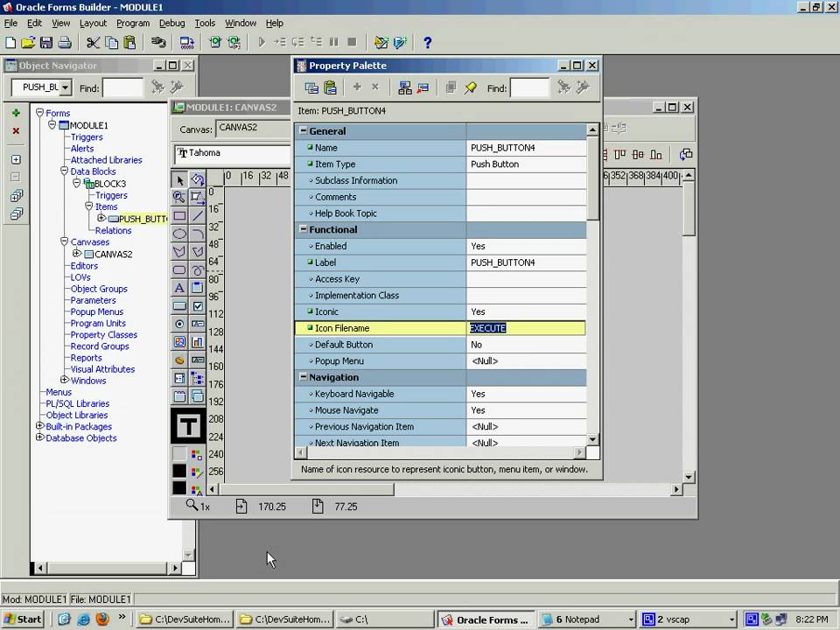Screen dimensions: 840x630
Task: Expand the Database Objects node
Action: (39, 437)
